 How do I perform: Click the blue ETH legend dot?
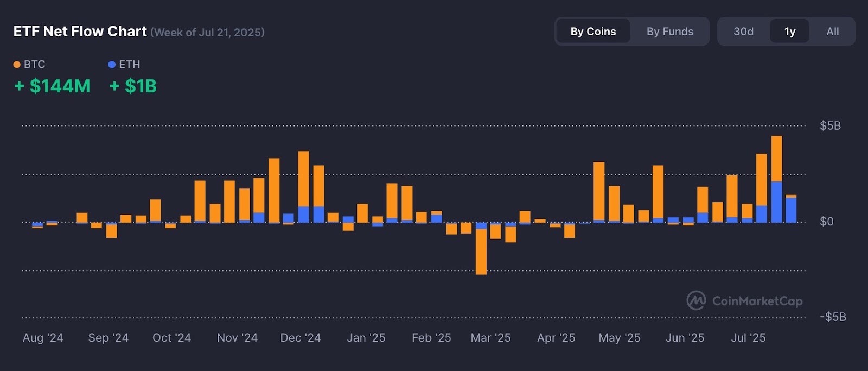tap(112, 65)
